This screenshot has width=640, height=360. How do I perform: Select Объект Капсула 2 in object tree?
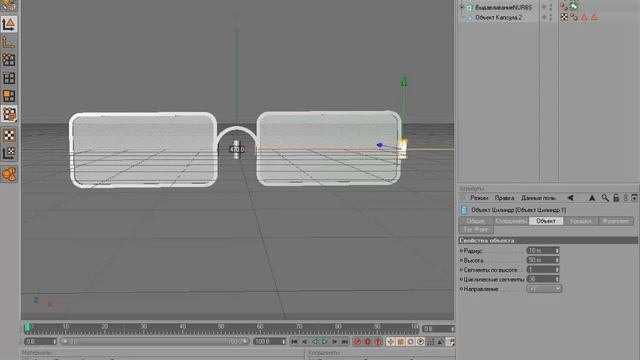(498, 17)
